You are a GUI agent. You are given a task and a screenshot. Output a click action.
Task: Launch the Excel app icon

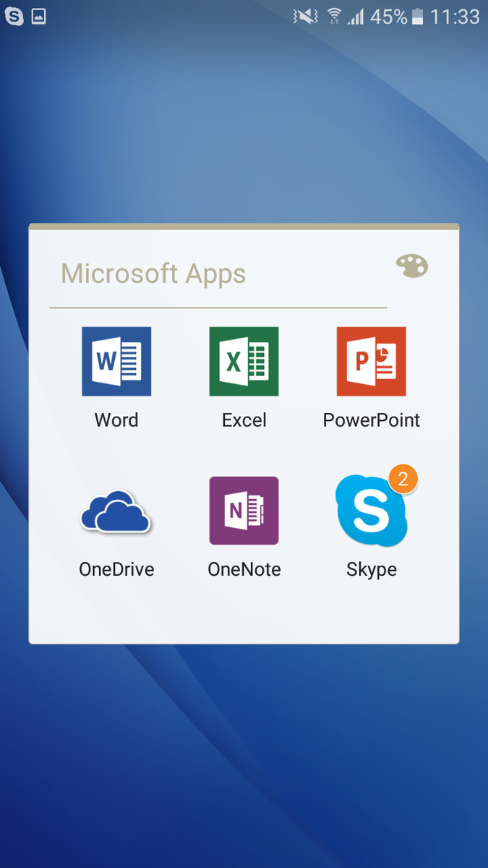coord(244,361)
